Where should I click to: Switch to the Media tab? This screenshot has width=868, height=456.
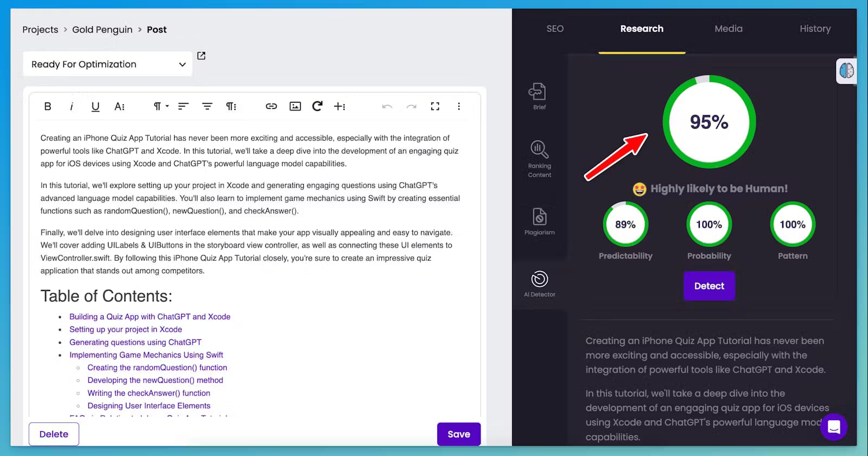729,29
